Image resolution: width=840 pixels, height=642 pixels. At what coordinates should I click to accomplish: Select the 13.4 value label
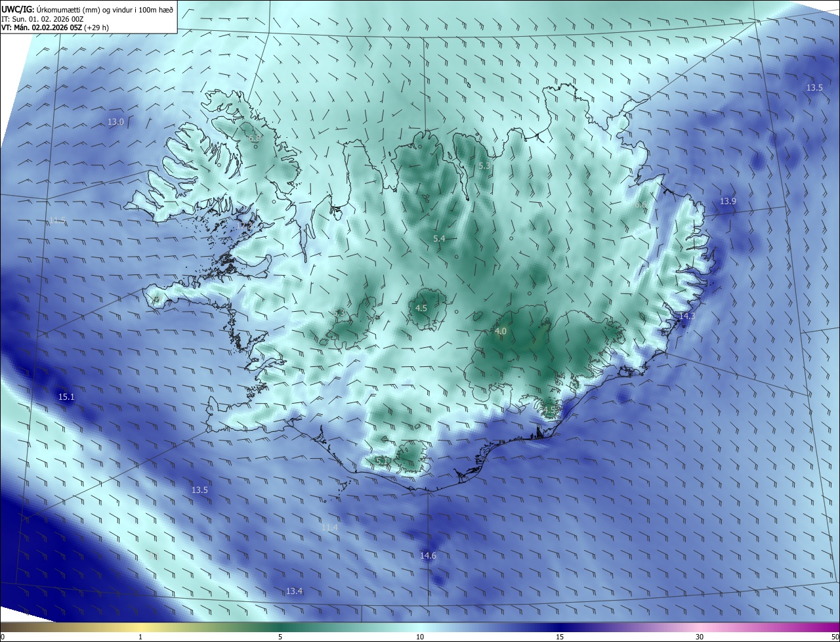point(294,591)
